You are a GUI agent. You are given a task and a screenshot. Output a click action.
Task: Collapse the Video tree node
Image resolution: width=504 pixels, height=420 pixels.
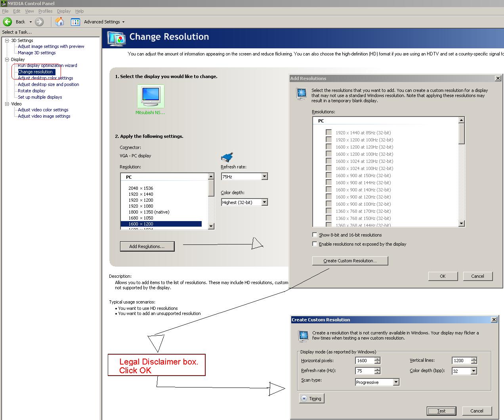(7, 104)
